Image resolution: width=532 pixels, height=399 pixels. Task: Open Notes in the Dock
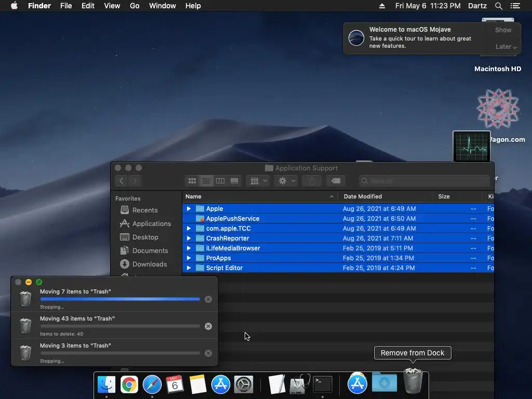pyautogui.click(x=198, y=384)
